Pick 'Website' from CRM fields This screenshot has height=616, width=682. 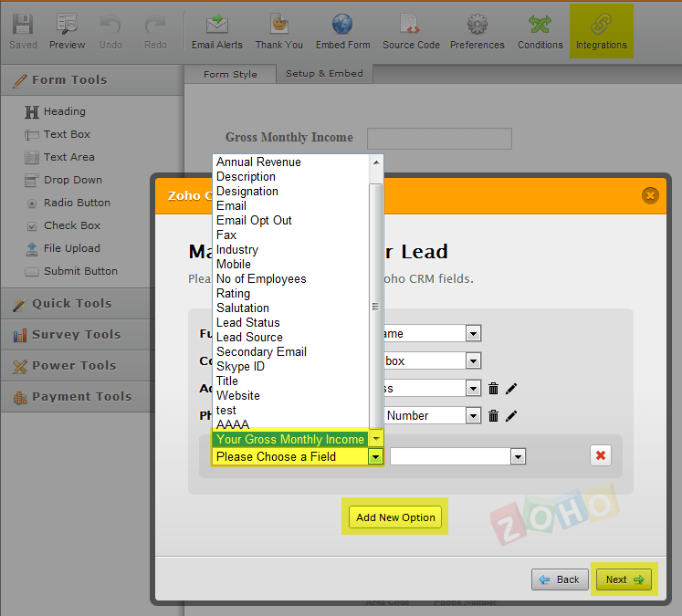pyautogui.click(x=290, y=395)
